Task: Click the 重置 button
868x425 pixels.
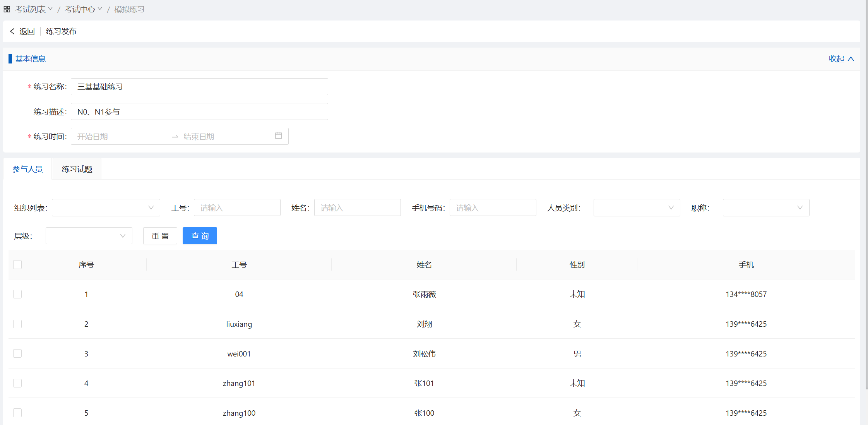Action: coord(160,236)
